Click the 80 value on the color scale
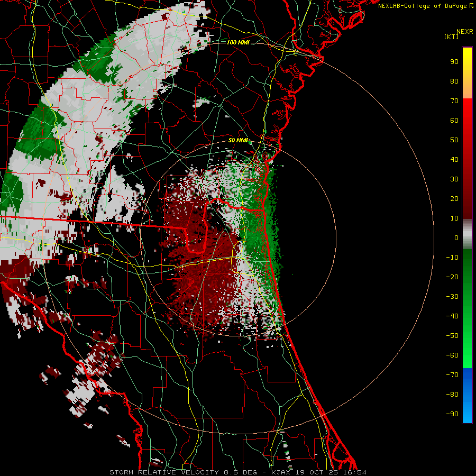This screenshot has height=476, width=476. click(454, 81)
